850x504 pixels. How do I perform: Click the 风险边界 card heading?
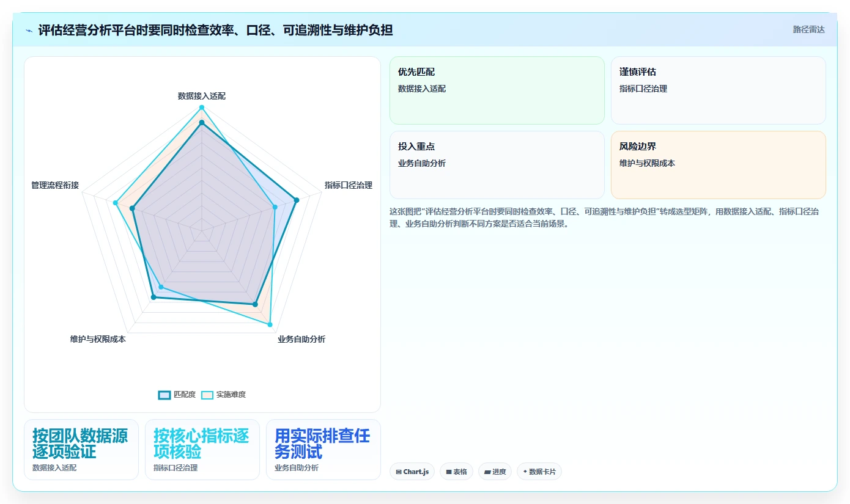[638, 147]
